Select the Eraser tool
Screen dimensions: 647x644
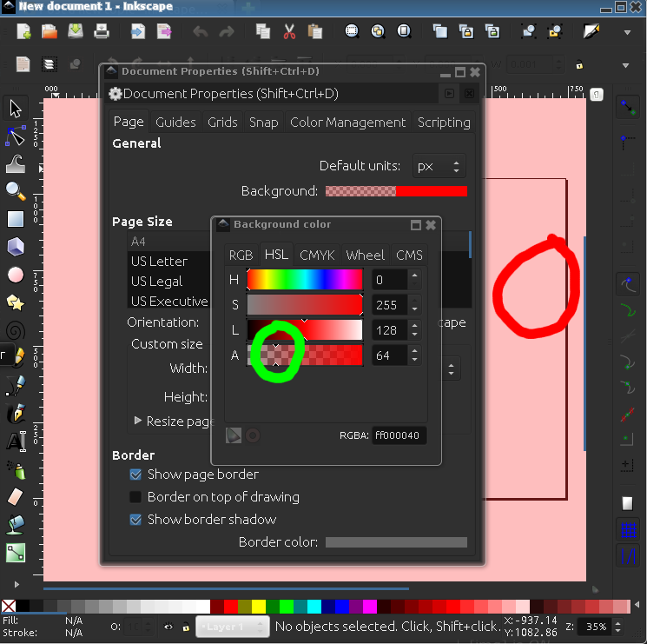tap(15, 496)
